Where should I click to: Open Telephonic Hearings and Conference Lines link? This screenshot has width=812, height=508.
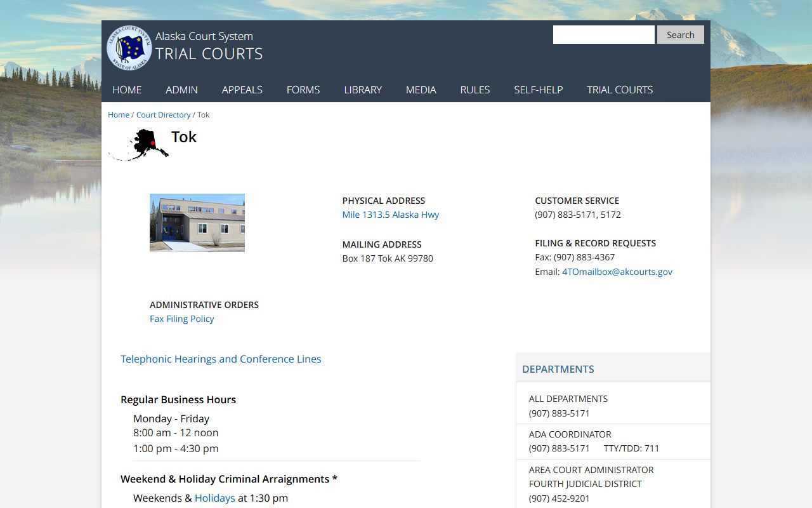[x=221, y=359]
